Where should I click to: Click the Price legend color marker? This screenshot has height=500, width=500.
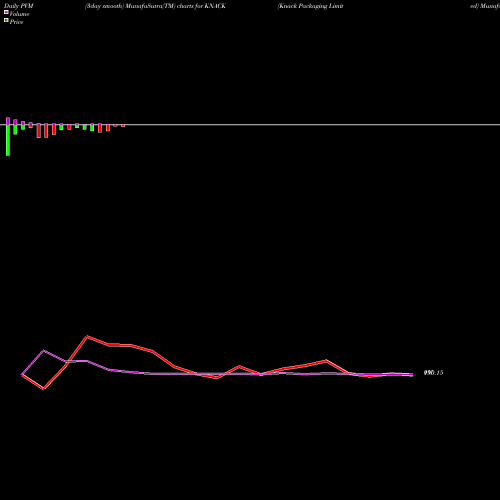point(6,20)
